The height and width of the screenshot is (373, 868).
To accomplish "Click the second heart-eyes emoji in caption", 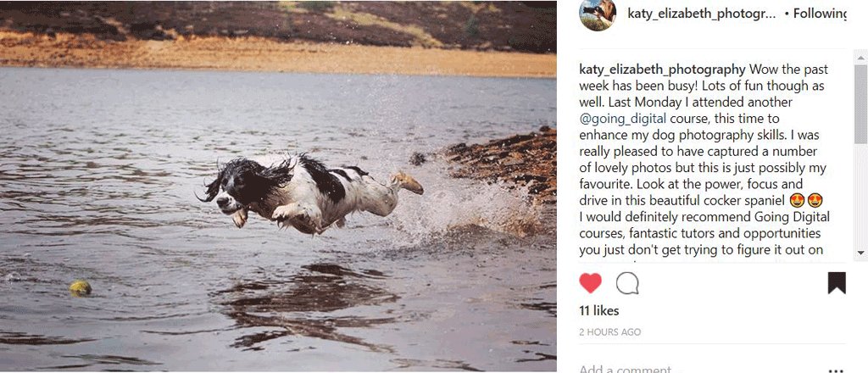I will point(815,200).
